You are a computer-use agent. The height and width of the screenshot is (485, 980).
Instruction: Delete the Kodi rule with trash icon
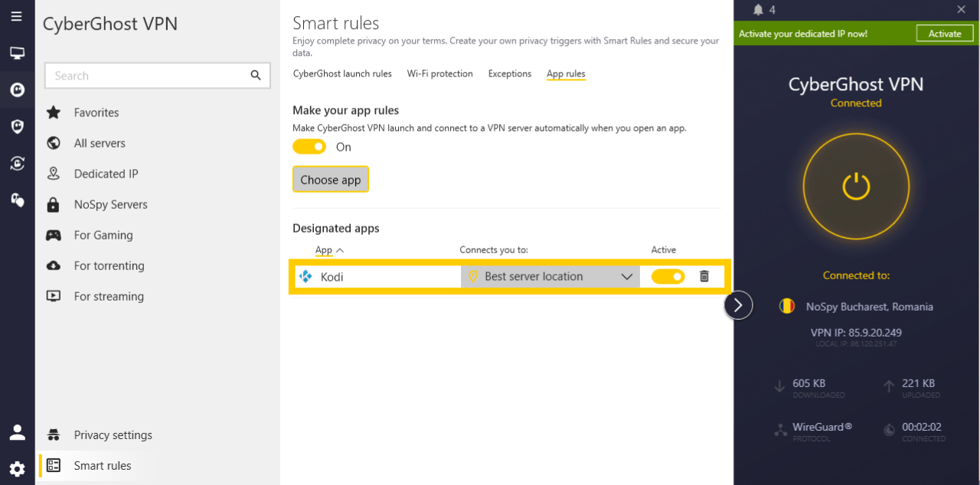pyautogui.click(x=704, y=276)
